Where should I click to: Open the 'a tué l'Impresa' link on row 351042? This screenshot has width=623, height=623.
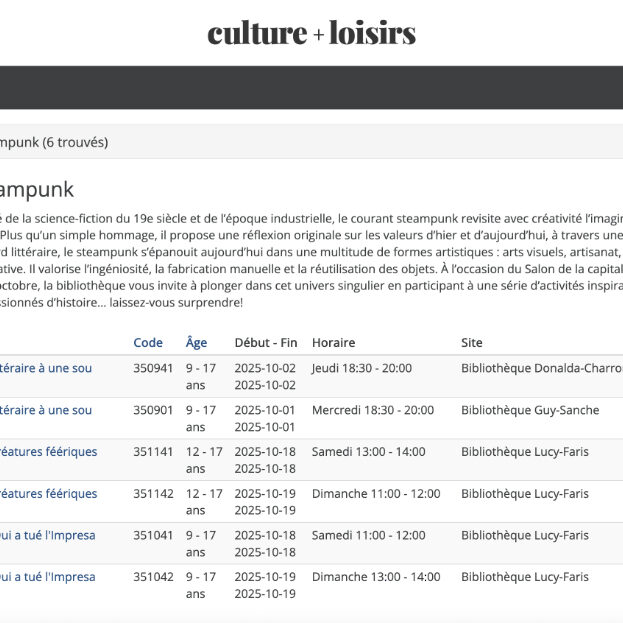pos(48,577)
